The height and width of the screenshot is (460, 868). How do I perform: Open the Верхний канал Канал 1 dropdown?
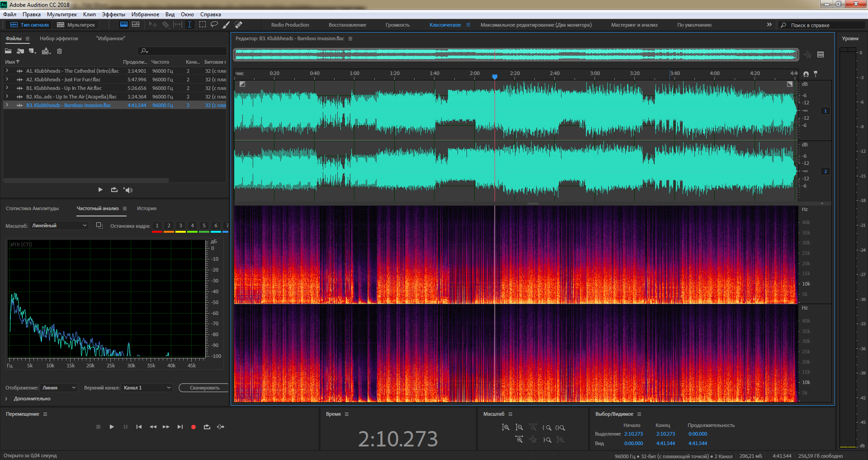[147, 388]
